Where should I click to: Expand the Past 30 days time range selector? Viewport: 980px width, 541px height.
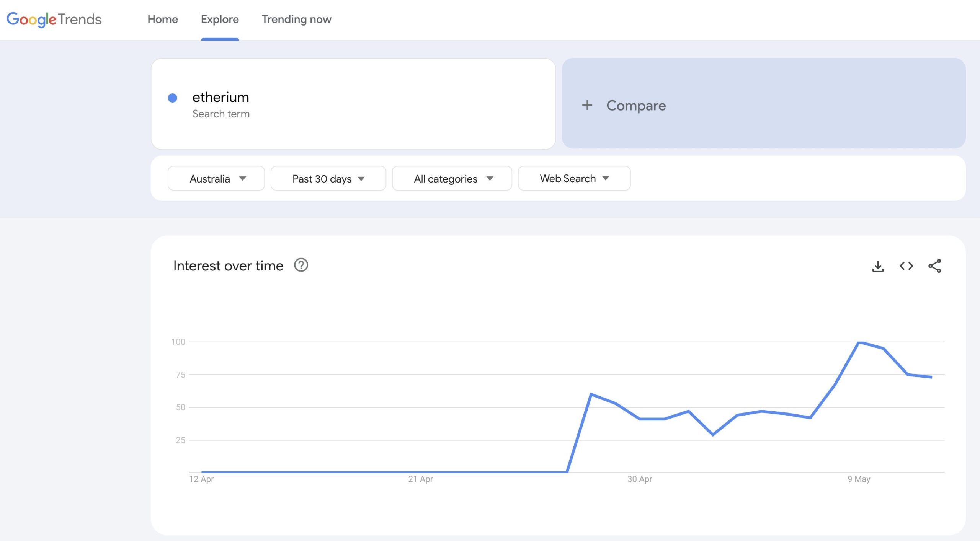click(x=328, y=178)
